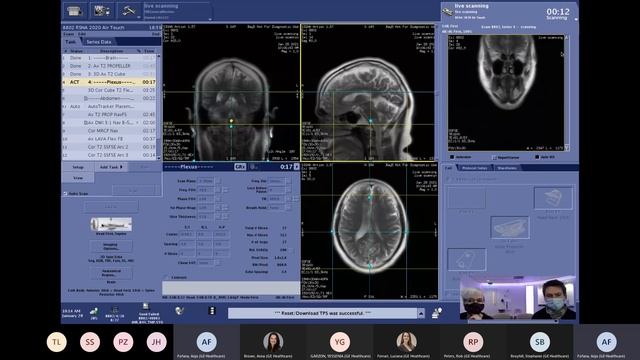640x360 pixels.
Task: Open the scanner icon in the top toolbar
Action: (75, 11)
